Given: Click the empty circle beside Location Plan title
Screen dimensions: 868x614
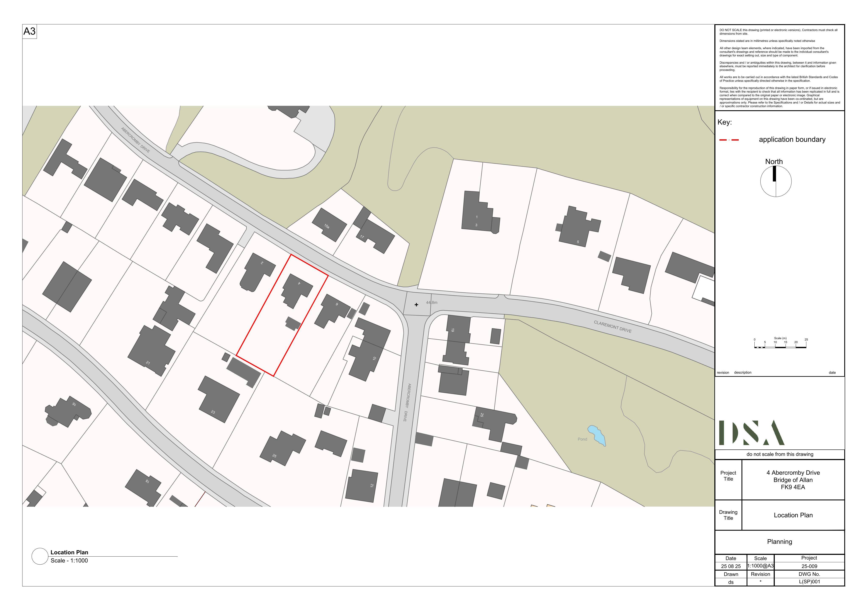Looking at the screenshot, I should click(40, 557).
